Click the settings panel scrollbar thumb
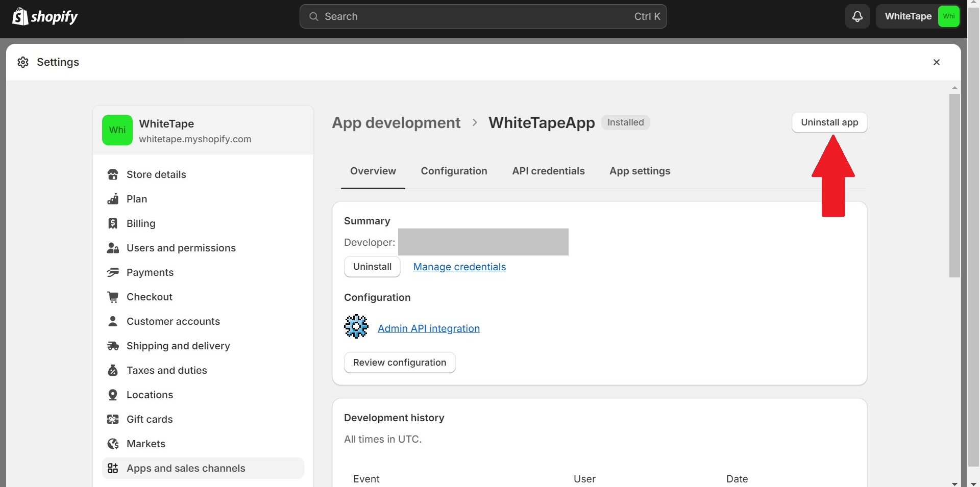Screen dimensions: 980x487 954,186
